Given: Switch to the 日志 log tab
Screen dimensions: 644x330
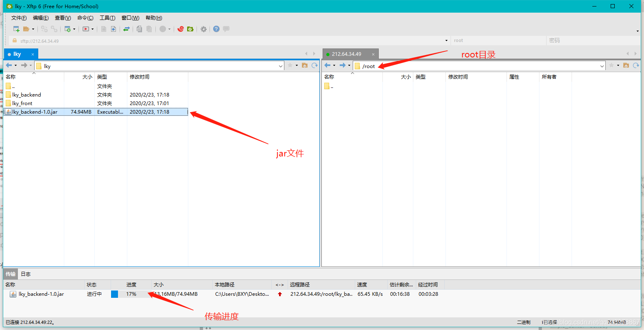Looking at the screenshot, I should tap(26, 274).
